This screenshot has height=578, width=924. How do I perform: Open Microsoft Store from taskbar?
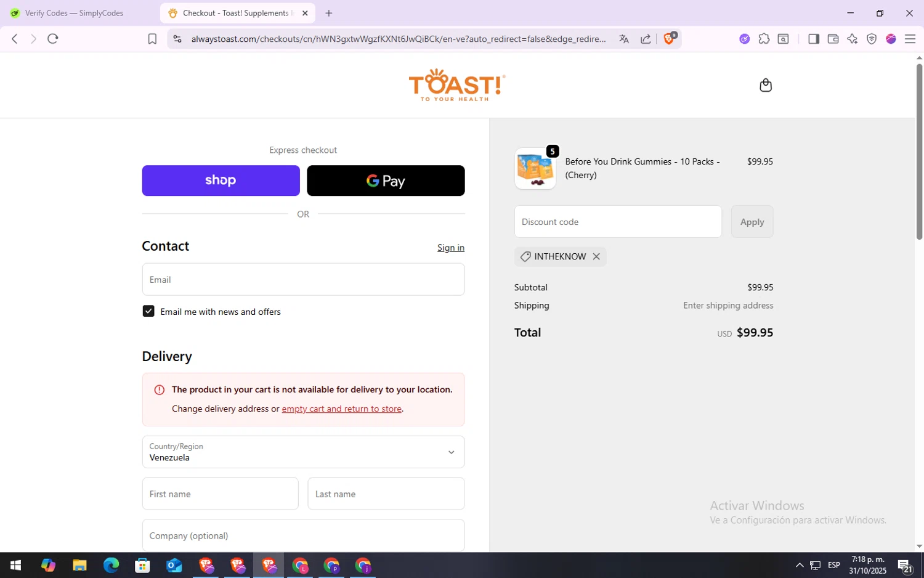point(142,565)
